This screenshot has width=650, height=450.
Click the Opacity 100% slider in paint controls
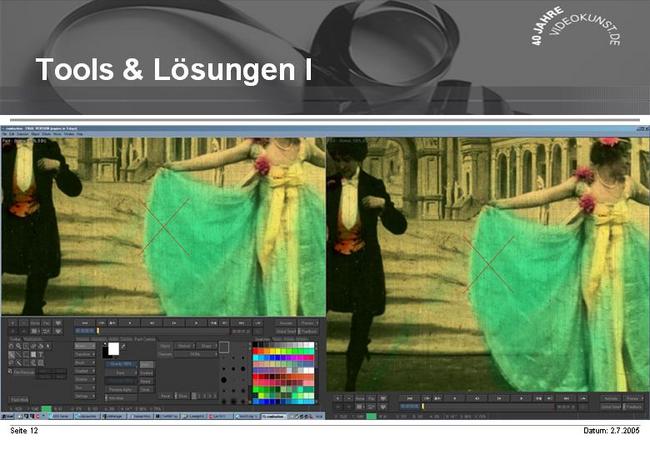(x=121, y=364)
